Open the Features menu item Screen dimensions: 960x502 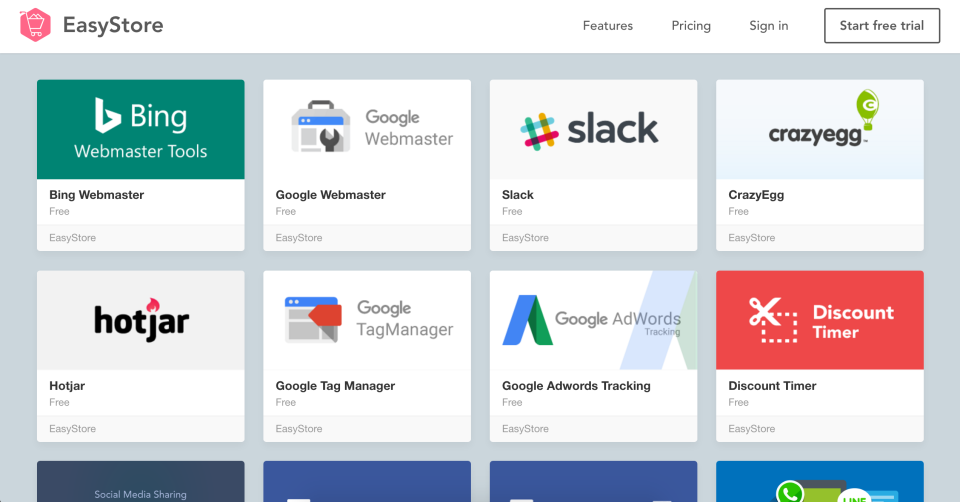click(608, 26)
